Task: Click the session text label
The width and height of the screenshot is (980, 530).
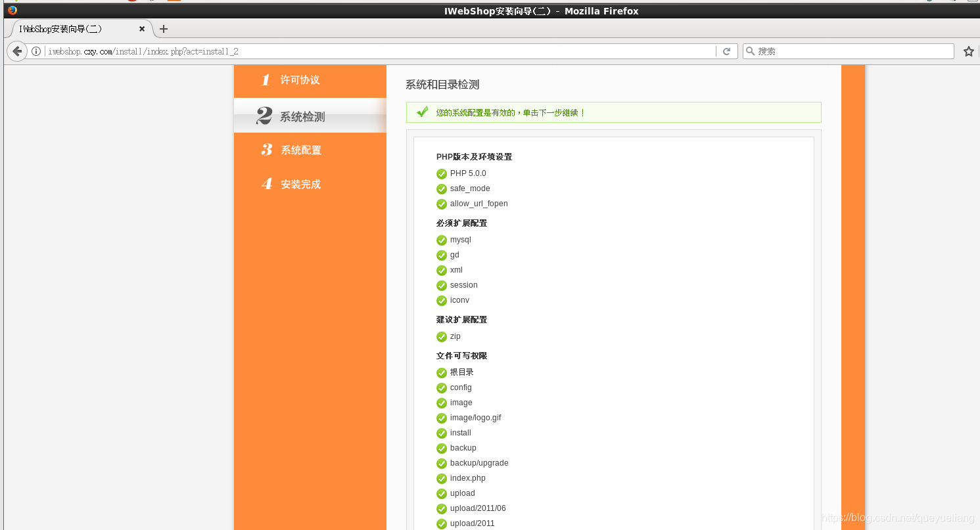Action: pos(464,285)
